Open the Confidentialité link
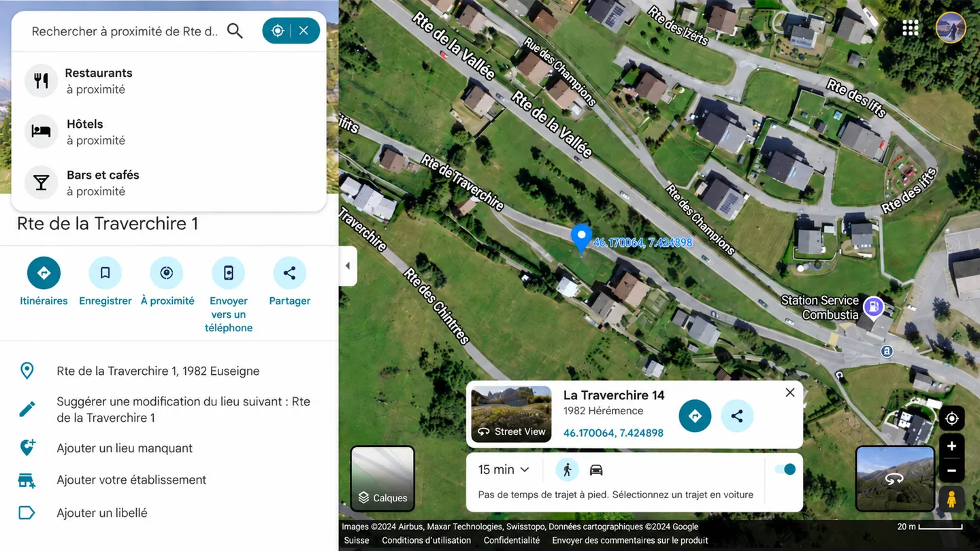This screenshot has height=551, width=980. pos(512,540)
